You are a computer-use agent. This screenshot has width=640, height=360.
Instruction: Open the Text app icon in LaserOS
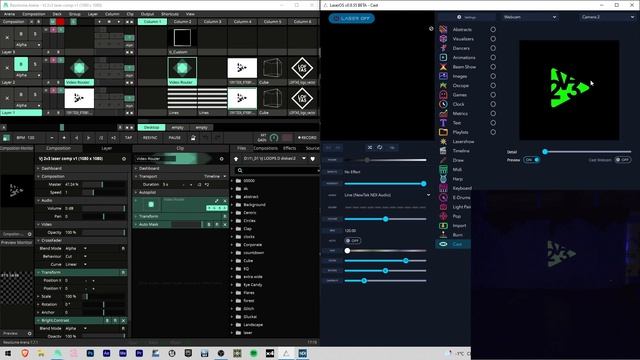[x=443, y=123]
